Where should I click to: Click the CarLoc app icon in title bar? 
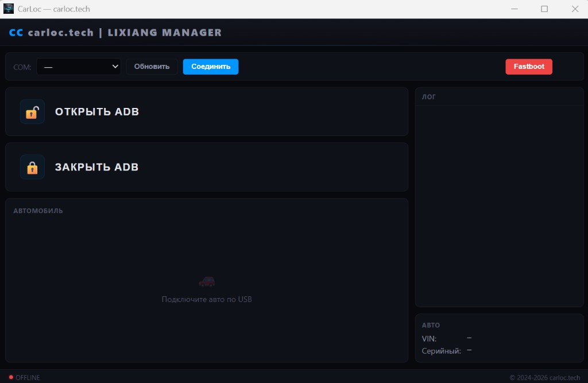(9, 9)
